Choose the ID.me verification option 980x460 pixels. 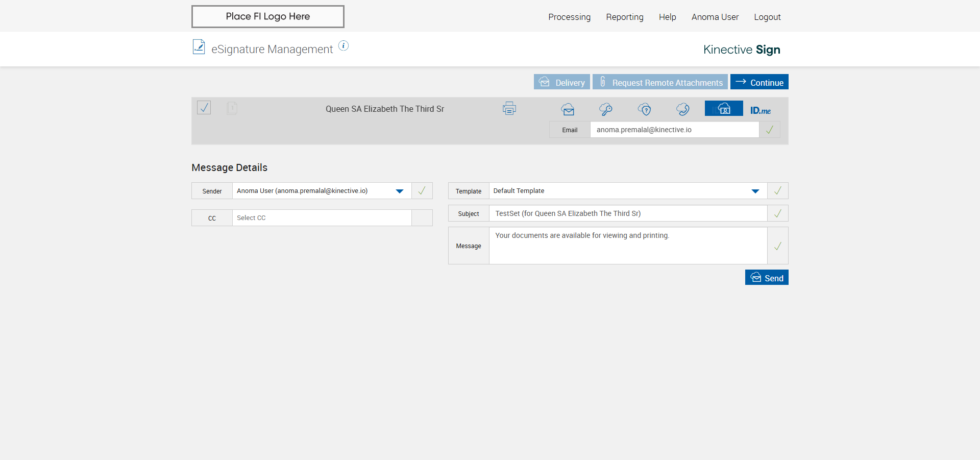tap(760, 110)
